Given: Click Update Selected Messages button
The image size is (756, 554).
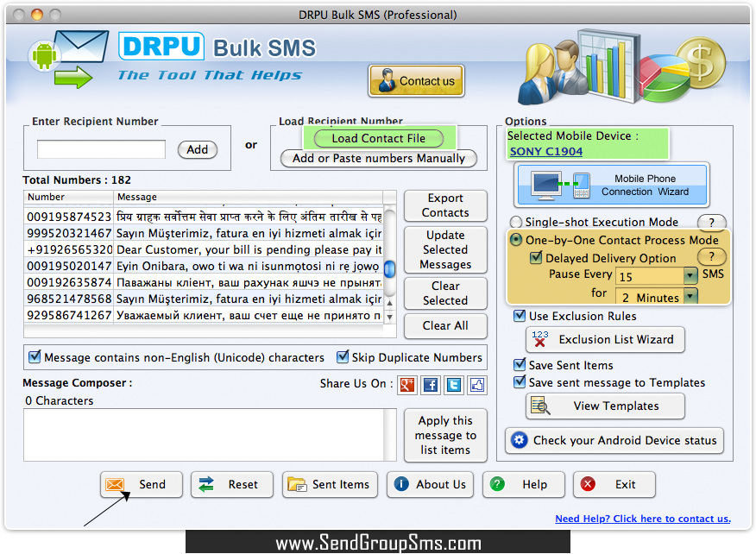Looking at the screenshot, I should [445, 249].
